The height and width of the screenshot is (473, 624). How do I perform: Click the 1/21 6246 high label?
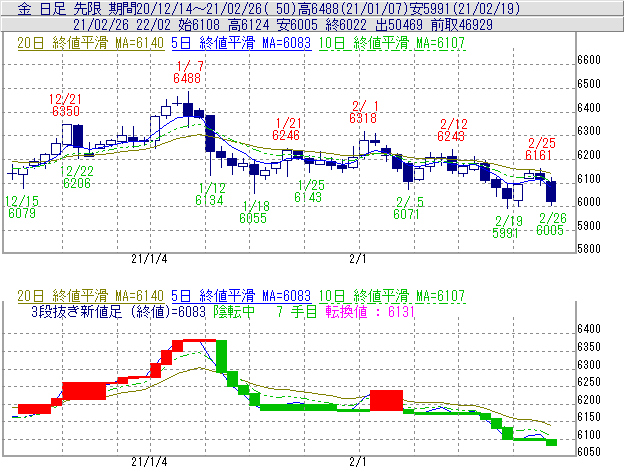[286, 129]
